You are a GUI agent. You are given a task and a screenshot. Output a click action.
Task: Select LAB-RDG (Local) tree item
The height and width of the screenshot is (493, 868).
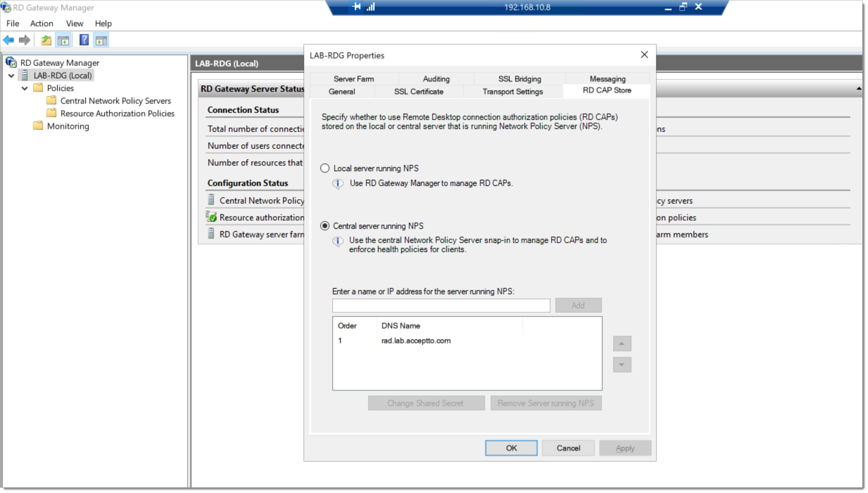coord(63,76)
